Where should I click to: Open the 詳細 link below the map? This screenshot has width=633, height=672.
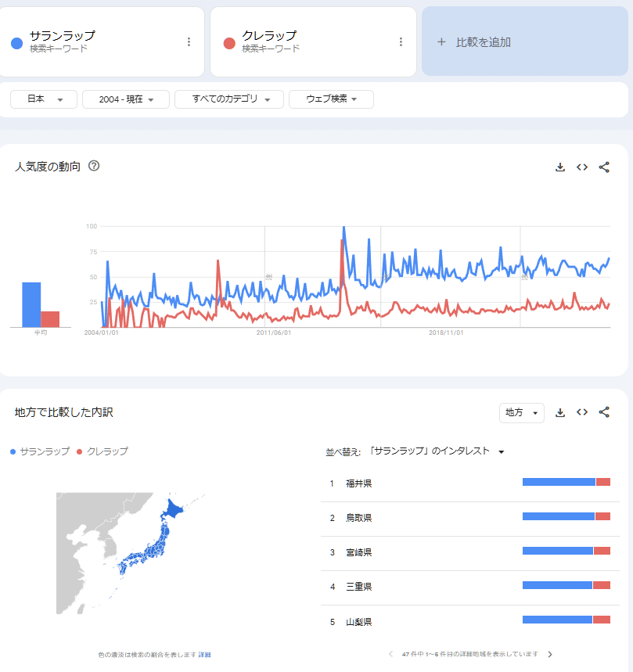tap(204, 654)
